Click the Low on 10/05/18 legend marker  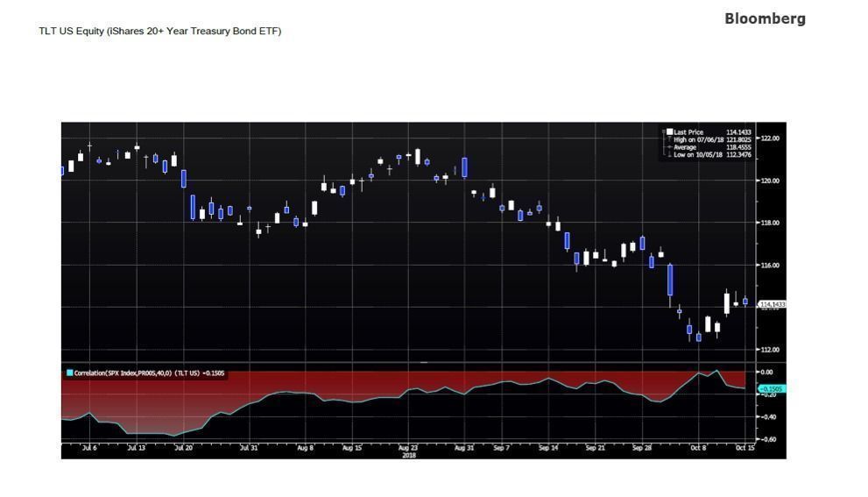(x=669, y=155)
